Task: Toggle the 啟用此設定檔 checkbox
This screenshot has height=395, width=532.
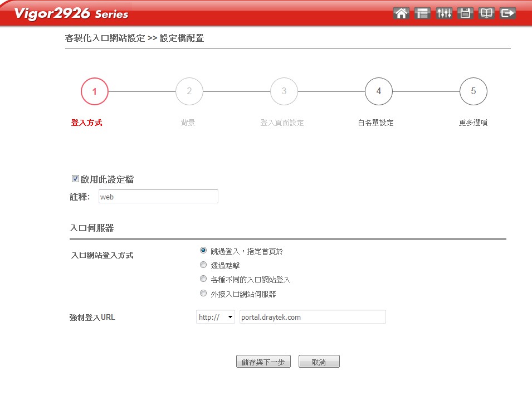Action: point(75,179)
